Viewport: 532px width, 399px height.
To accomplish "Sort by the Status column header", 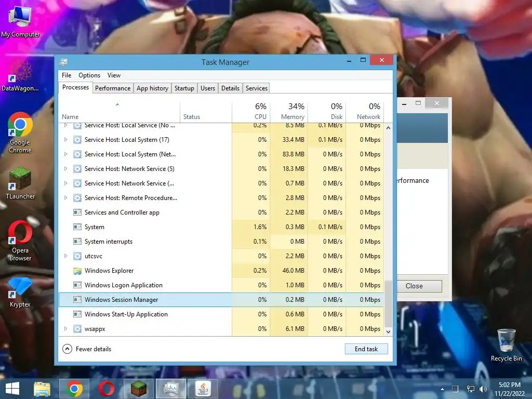I will tap(206, 112).
